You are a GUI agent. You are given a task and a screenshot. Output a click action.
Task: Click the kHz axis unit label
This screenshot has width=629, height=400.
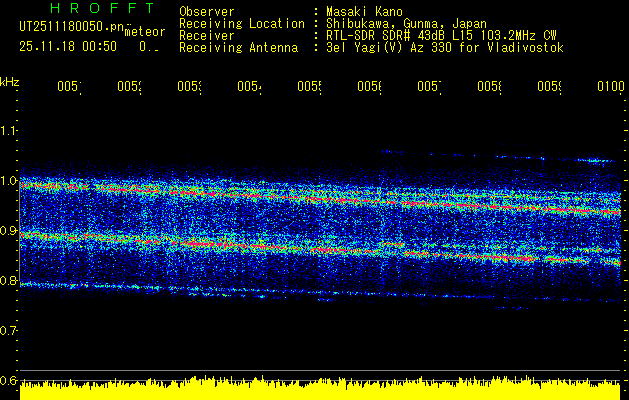pos(9,82)
